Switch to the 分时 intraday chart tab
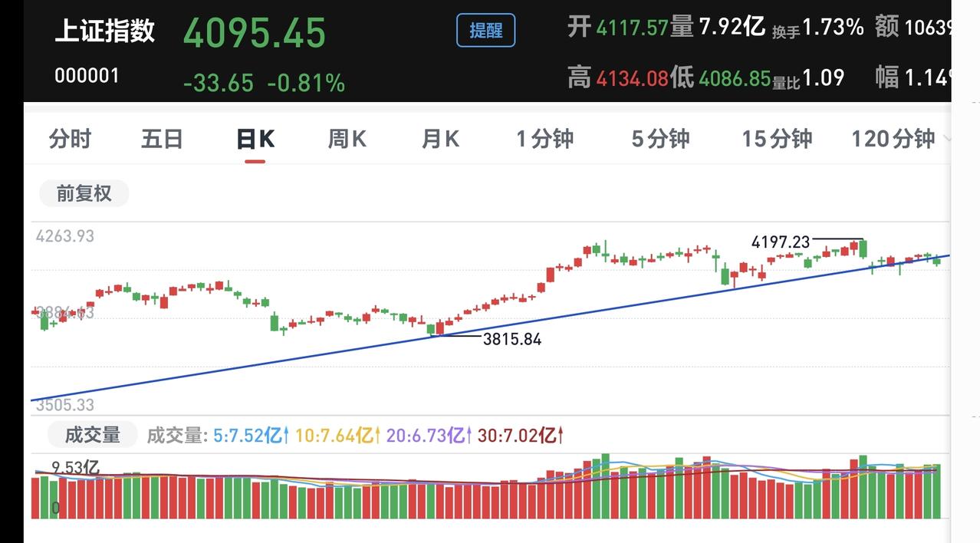Screen dimensions: 980x543 click(x=71, y=139)
